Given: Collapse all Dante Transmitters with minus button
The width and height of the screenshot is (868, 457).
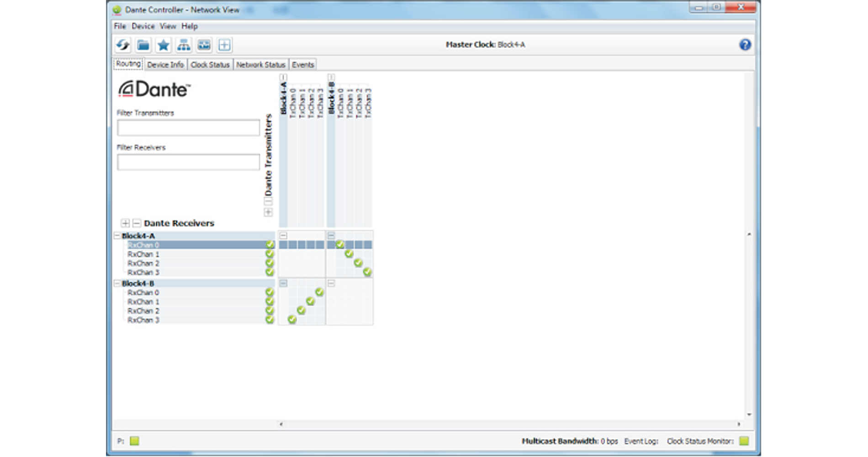Looking at the screenshot, I should 268,202.
